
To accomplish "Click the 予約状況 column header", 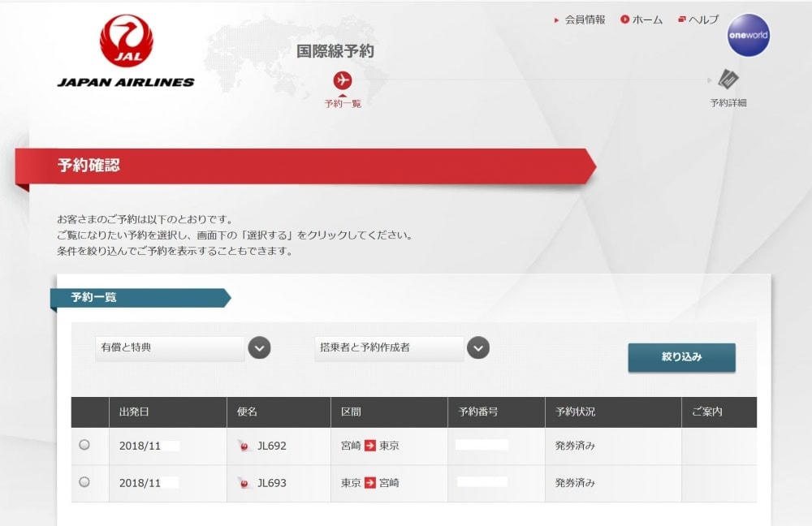I will pyautogui.click(x=576, y=412).
